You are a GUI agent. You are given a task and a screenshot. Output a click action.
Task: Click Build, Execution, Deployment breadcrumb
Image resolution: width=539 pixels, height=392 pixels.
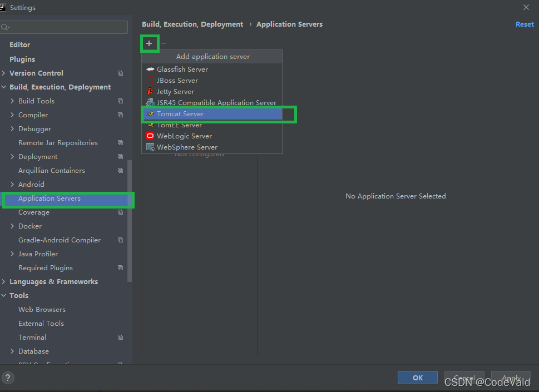(192, 24)
